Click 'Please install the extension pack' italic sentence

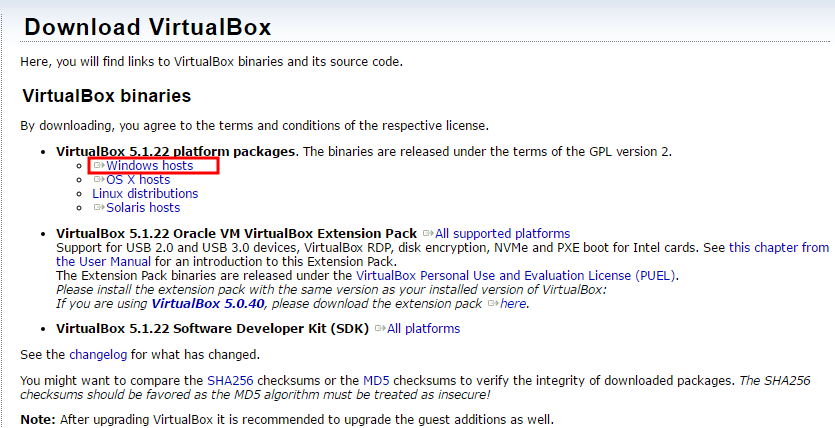pyautogui.click(x=331, y=290)
